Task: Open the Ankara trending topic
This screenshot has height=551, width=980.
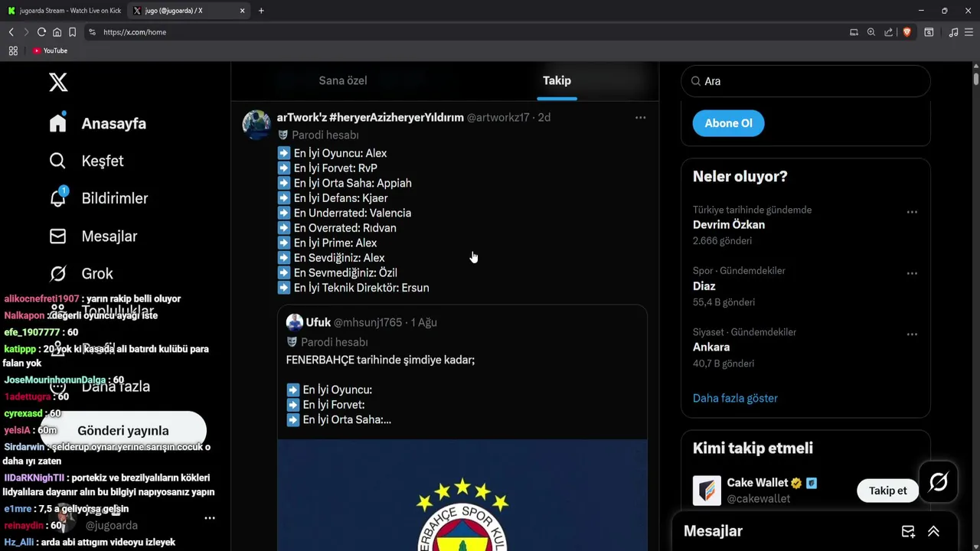Action: pos(711,347)
